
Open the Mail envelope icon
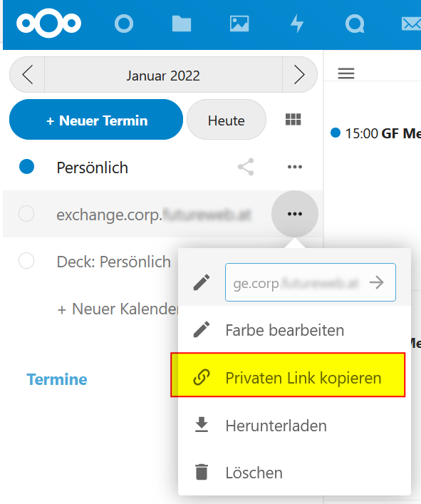click(411, 24)
